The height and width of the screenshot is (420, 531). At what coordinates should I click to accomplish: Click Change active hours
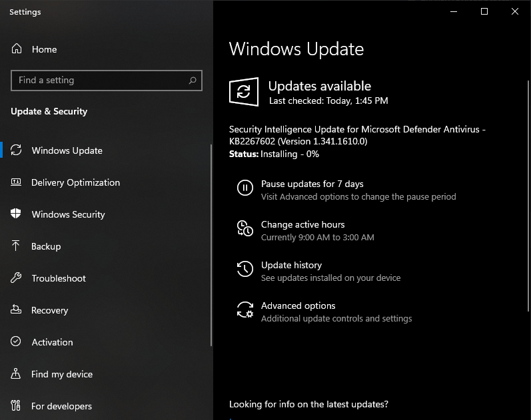click(x=302, y=224)
